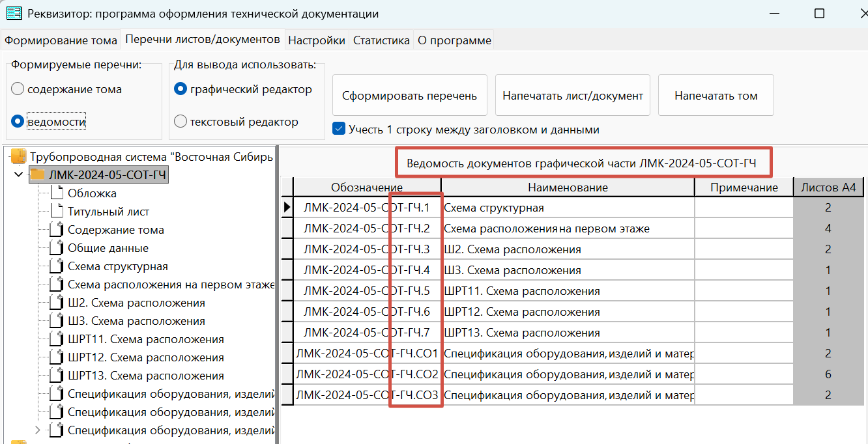Screen dimensions: 868x444
Task: Click the Общие данные document icon
Action: (x=57, y=247)
